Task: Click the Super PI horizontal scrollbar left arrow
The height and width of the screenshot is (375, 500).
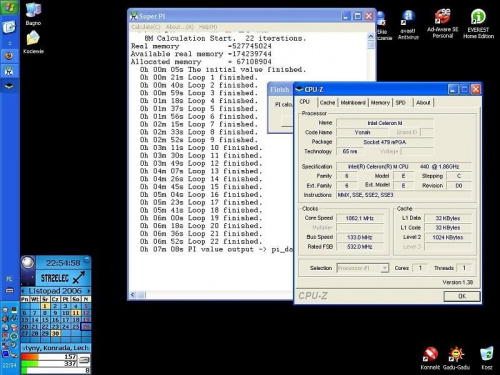Action: 133,295
